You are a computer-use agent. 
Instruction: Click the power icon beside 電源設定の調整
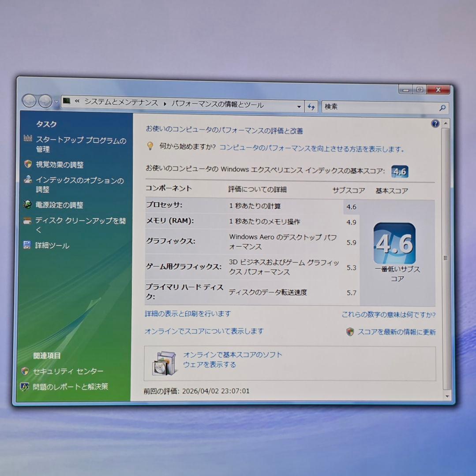click(27, 205)
